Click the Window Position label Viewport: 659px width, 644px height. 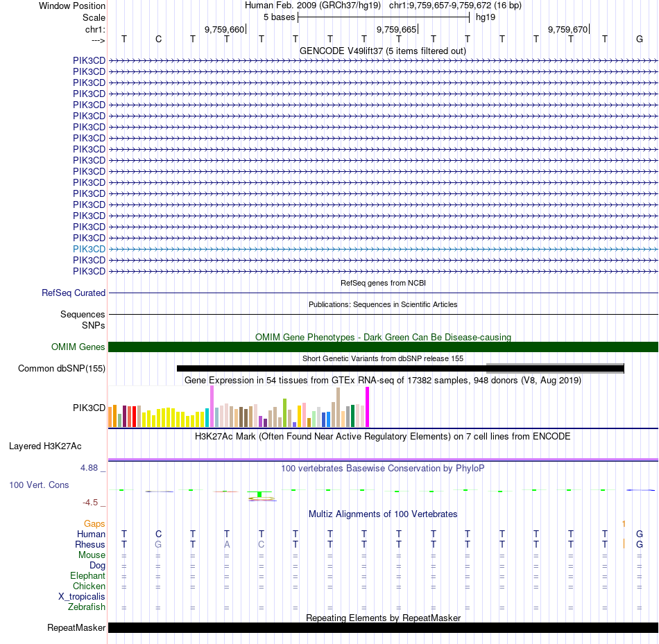point(72,6)
